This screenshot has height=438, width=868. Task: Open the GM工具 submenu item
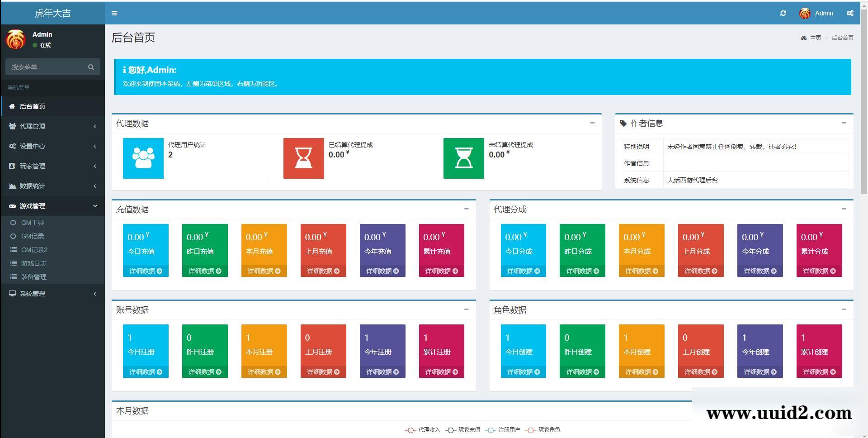[x=33, y=223]
